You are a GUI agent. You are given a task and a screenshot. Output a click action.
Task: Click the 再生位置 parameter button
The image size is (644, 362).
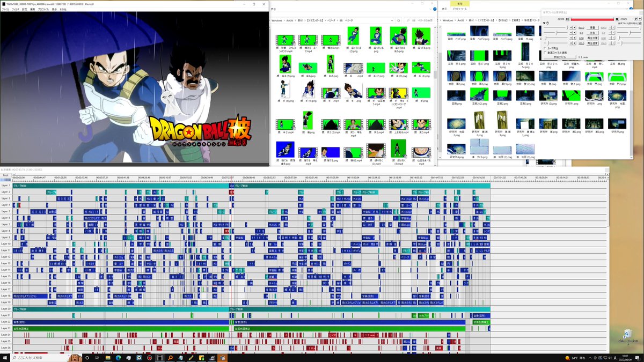point(592,38)
